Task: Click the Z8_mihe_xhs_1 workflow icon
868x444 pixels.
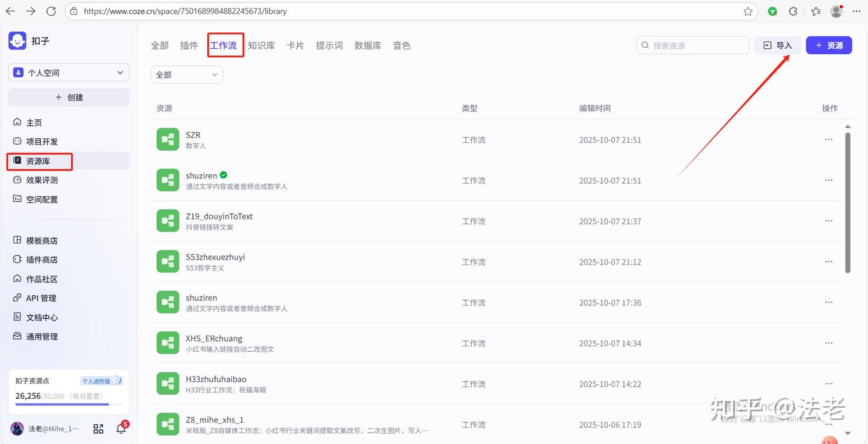Action: 168,424
